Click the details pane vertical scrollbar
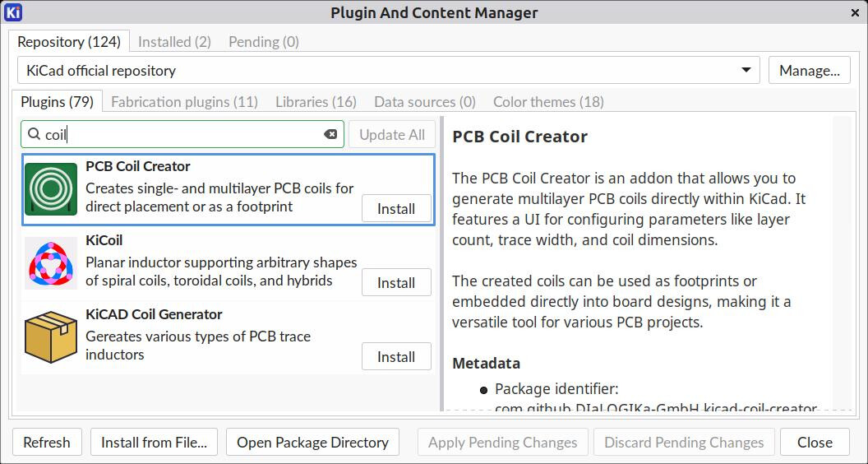The image size is (868, 464). pos(842,263)
